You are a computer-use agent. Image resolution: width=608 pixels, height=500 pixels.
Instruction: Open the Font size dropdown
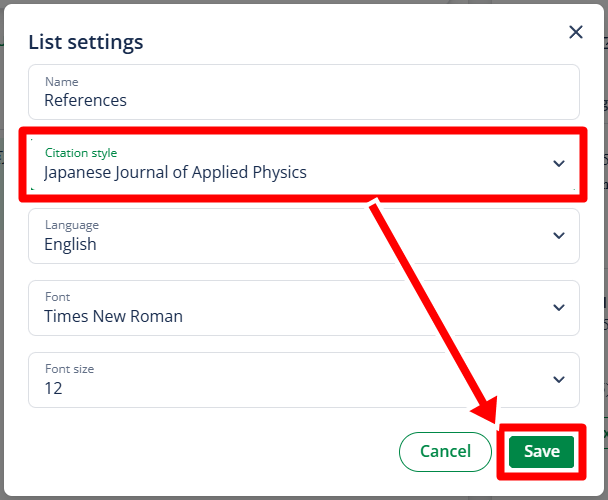pos(304,380)
